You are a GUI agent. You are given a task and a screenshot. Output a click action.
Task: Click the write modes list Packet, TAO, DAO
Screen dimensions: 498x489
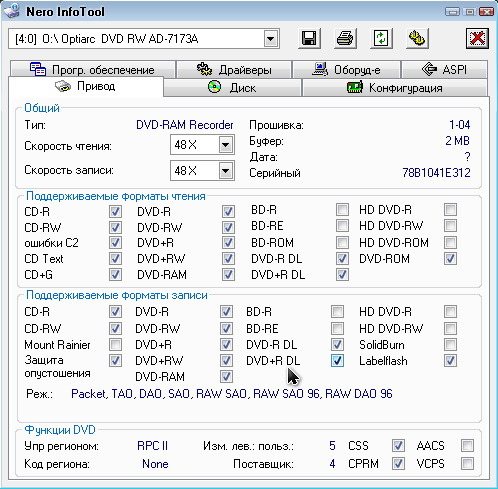(232, 394)
